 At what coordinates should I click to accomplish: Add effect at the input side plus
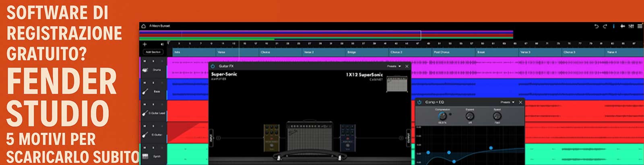[x=219, y=138]
